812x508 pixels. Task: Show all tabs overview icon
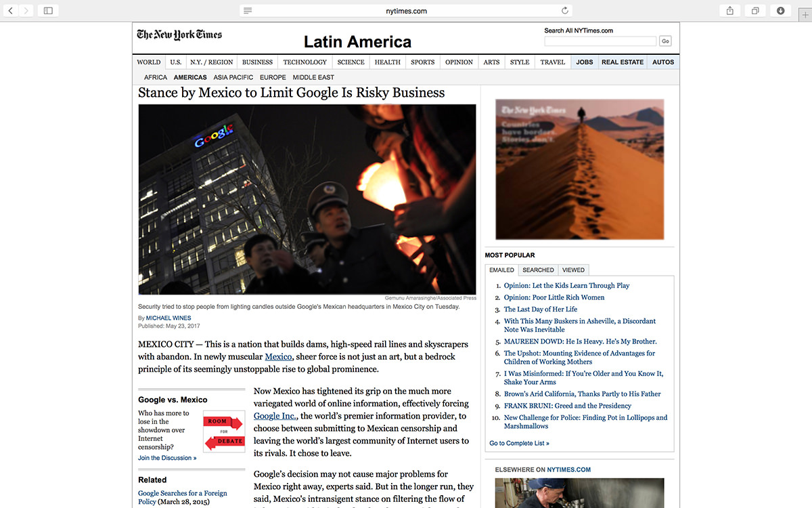[754, 11]
